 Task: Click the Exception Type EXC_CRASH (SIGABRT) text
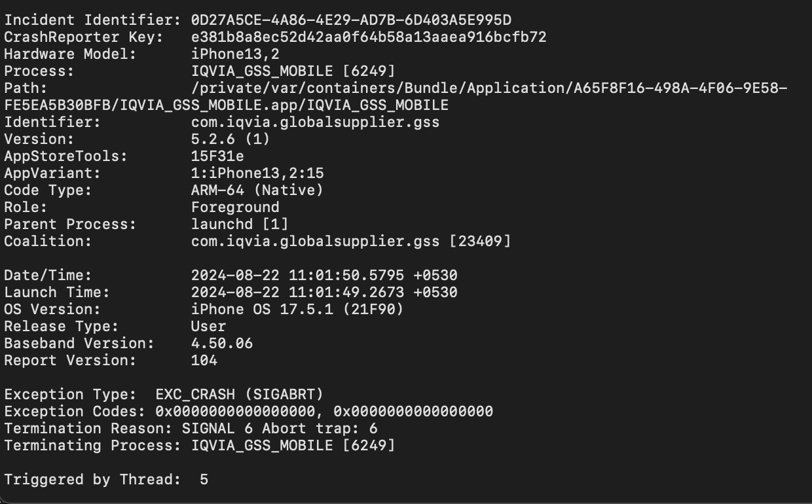tap(240, 395)
